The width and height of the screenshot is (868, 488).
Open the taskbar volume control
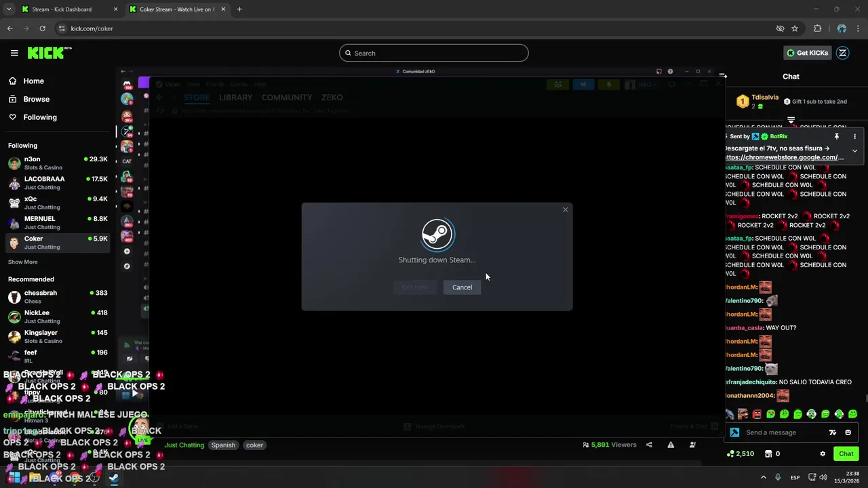click(823, 477)
